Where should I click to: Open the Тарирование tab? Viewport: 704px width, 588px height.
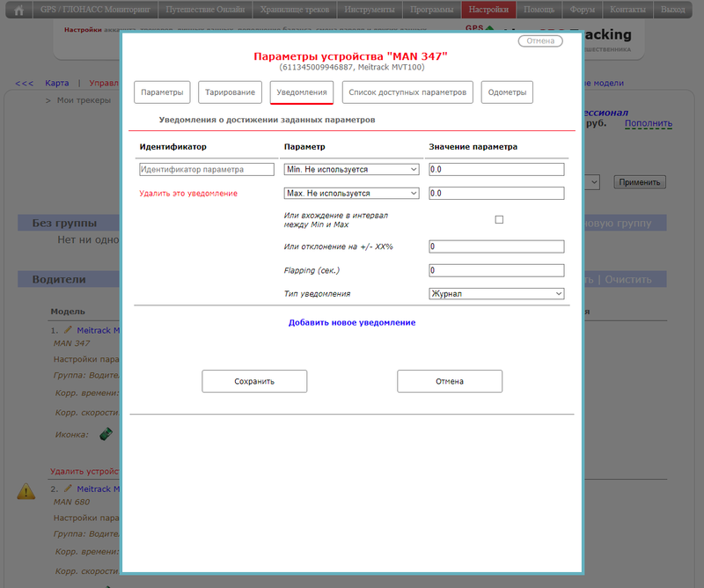231,92
